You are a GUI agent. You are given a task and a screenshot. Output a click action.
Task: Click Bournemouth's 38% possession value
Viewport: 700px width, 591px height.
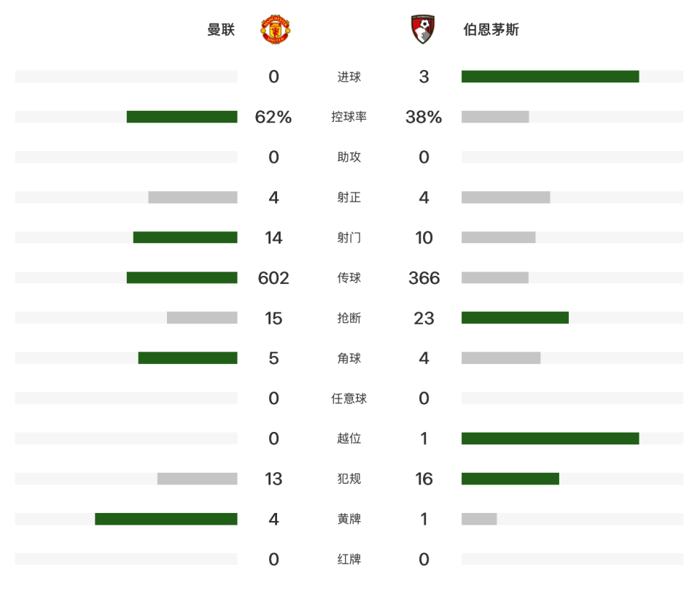coord(424,117)
